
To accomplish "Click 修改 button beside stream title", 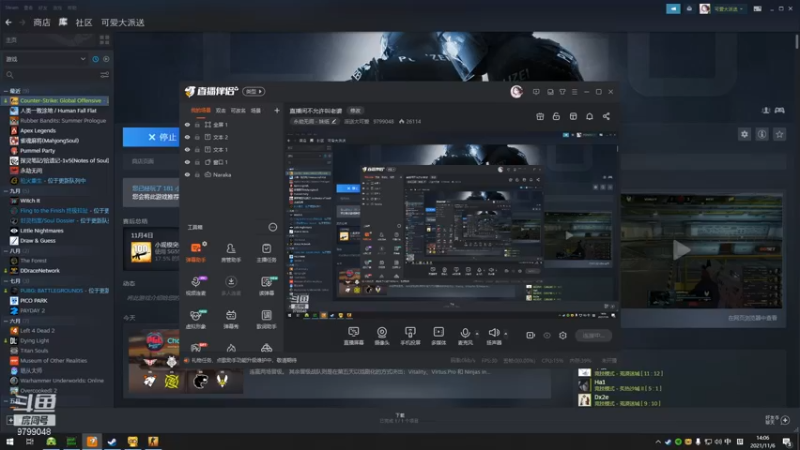I will tap(355, 111).
